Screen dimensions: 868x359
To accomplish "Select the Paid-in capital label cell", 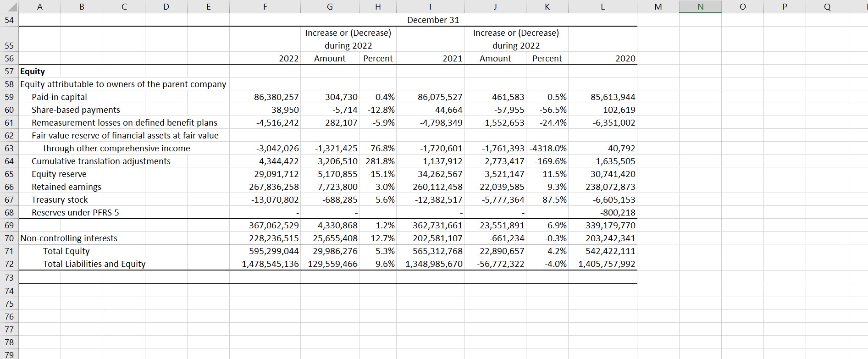I will tap(59, 97).
